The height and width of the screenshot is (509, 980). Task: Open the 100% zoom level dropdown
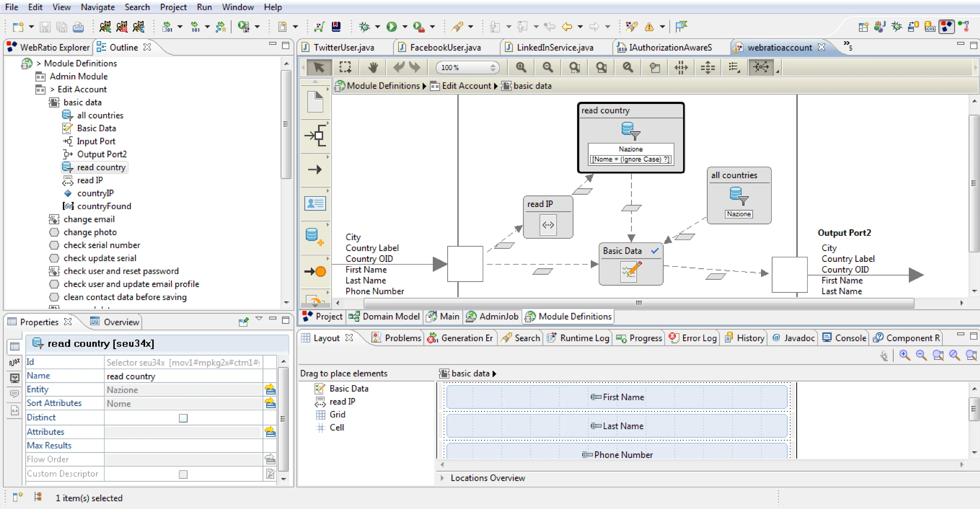click(x=493, y=67)
